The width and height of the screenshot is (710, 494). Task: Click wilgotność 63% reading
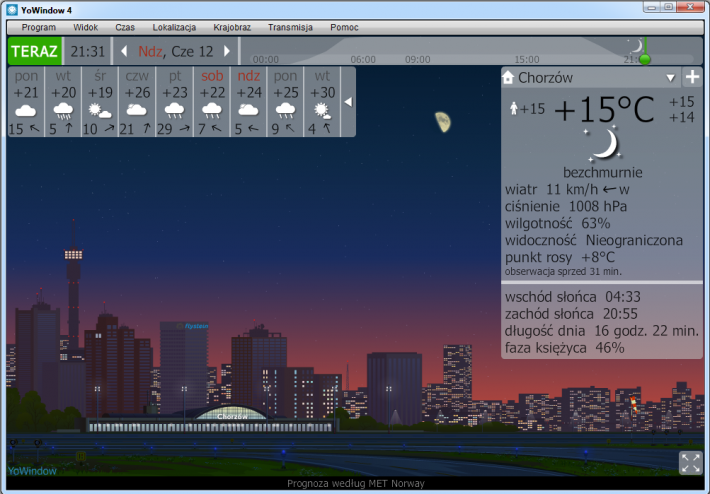(x=557, y=223)
